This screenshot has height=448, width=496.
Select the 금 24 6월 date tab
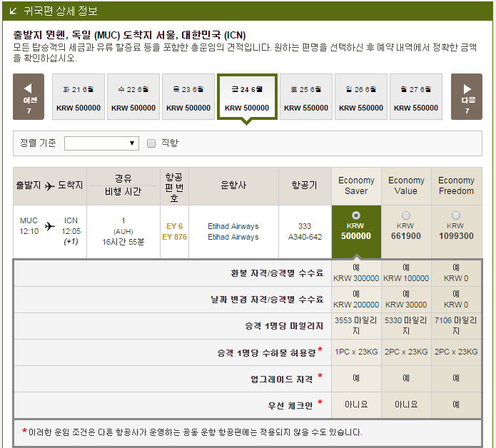[x=247, y=97]
